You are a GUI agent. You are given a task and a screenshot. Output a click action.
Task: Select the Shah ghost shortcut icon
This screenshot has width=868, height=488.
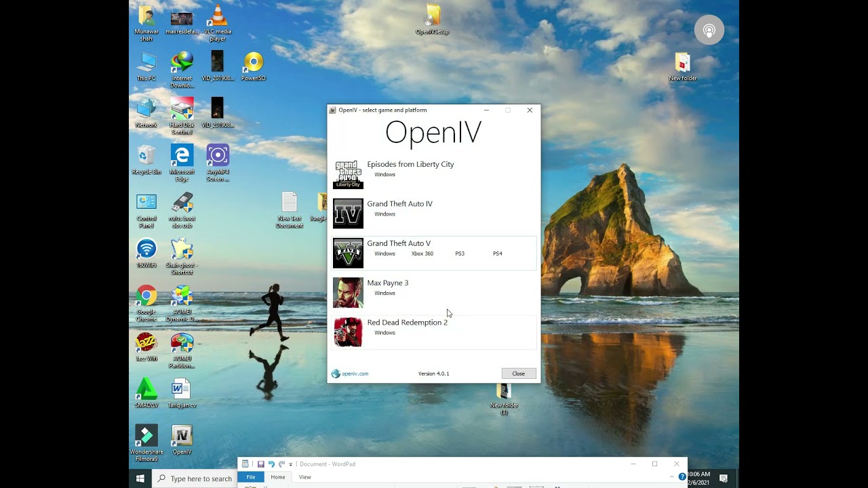point(182,257)
